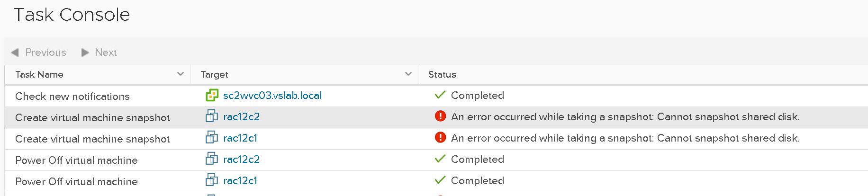Click the red error icon for the rac12c2 snapshot

440,116
